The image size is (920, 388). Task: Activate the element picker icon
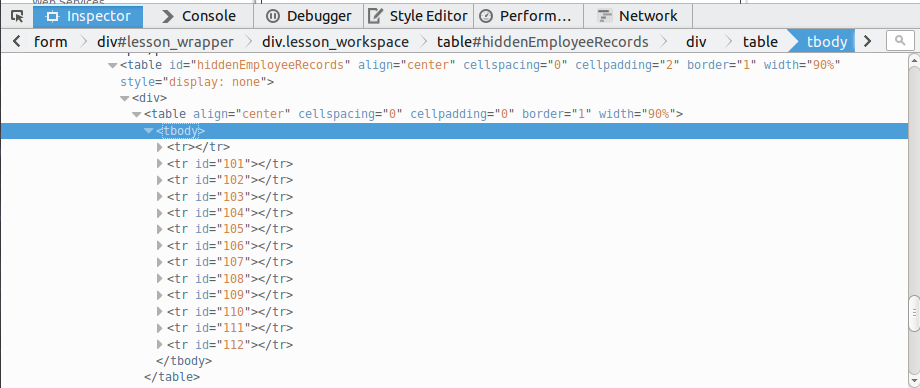(17, 16)
